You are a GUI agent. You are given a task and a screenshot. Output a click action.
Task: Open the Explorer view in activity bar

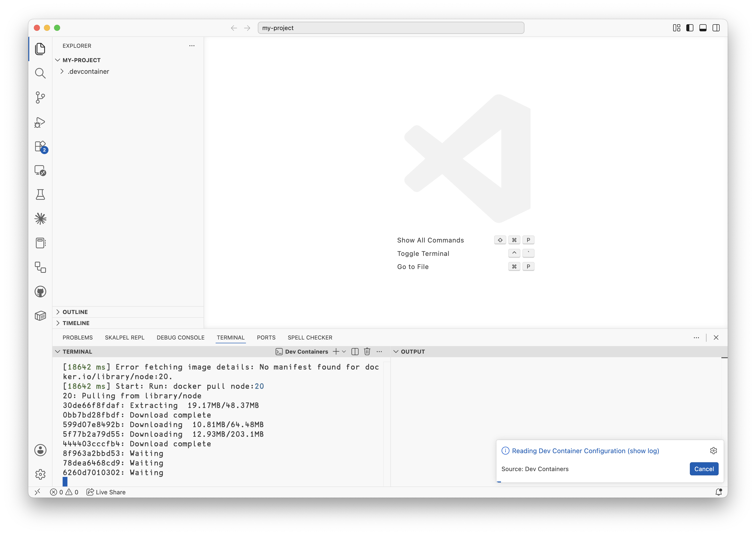point(40,49)
